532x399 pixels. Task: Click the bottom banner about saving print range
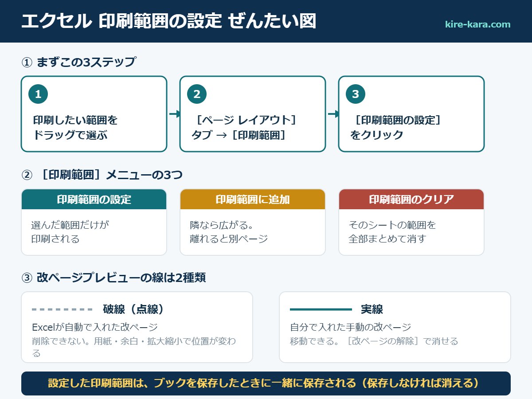(266, 383)
